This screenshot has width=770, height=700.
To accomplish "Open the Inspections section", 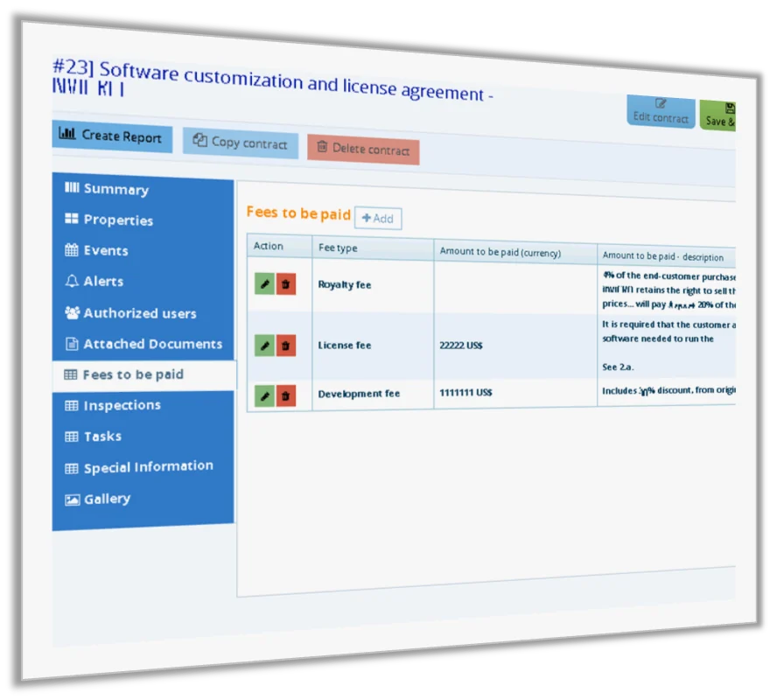I will point(143,405).
